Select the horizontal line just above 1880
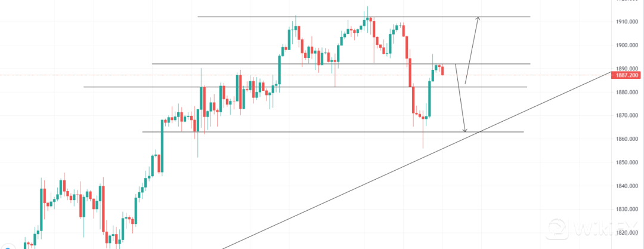The image size is (644, 249). point(149,87)
